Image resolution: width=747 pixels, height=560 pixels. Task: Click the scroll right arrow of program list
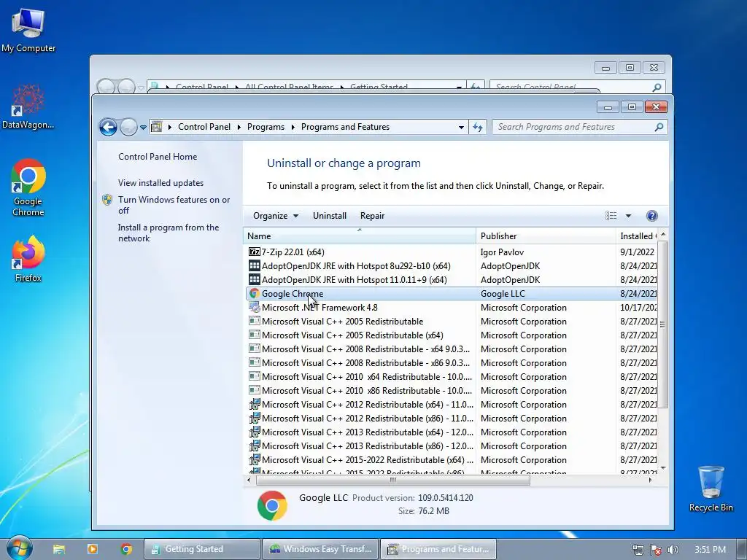pyautogui.click(x=650, y=480)
